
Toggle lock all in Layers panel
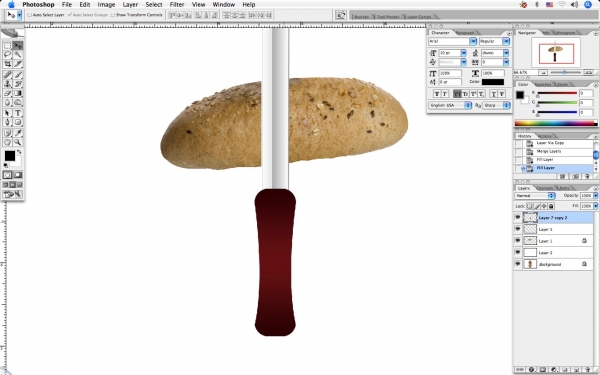pyautogui.click(x=551, y=206)
